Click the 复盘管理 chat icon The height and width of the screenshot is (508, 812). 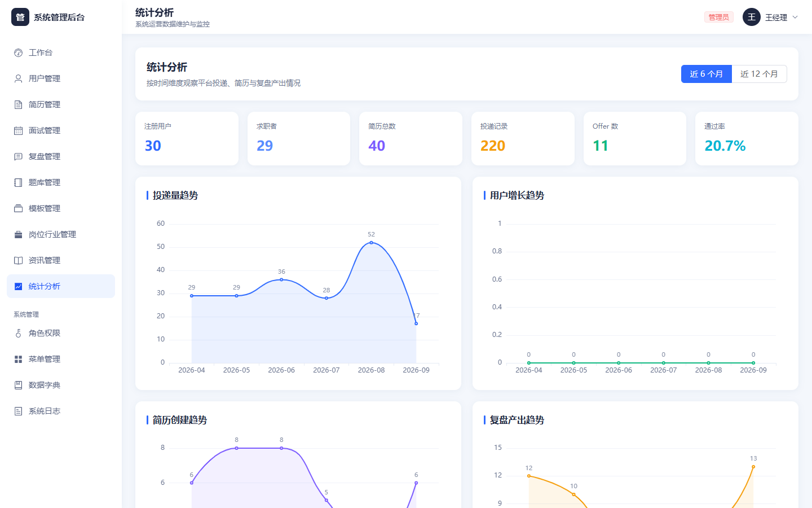pos(18,156)
